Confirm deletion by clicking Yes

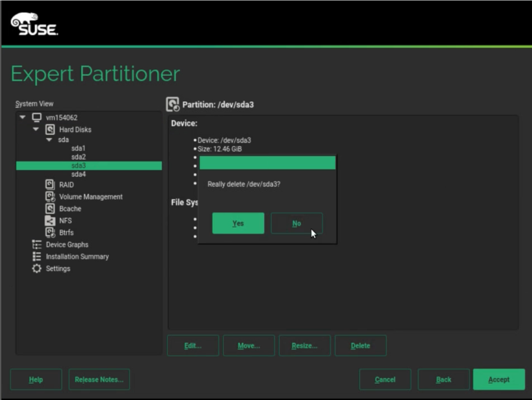pyautogui.click(x=238, y=223)
